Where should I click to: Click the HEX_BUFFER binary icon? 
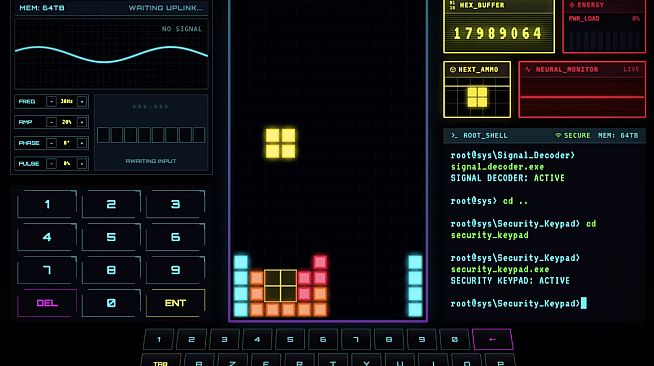[x=452, y=5]
